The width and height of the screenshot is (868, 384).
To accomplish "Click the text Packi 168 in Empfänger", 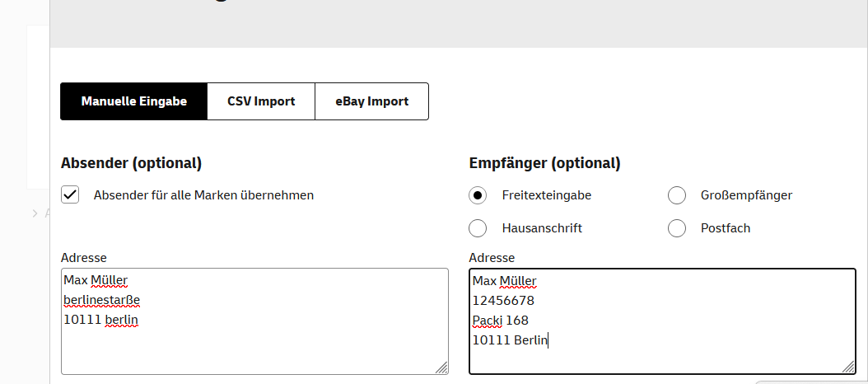I will pos(501,321).
